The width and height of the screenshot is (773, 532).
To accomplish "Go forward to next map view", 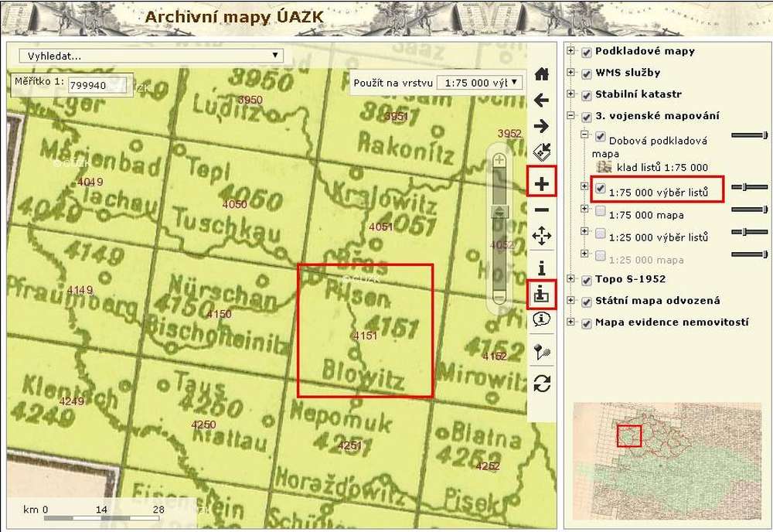I will point(542,125).
